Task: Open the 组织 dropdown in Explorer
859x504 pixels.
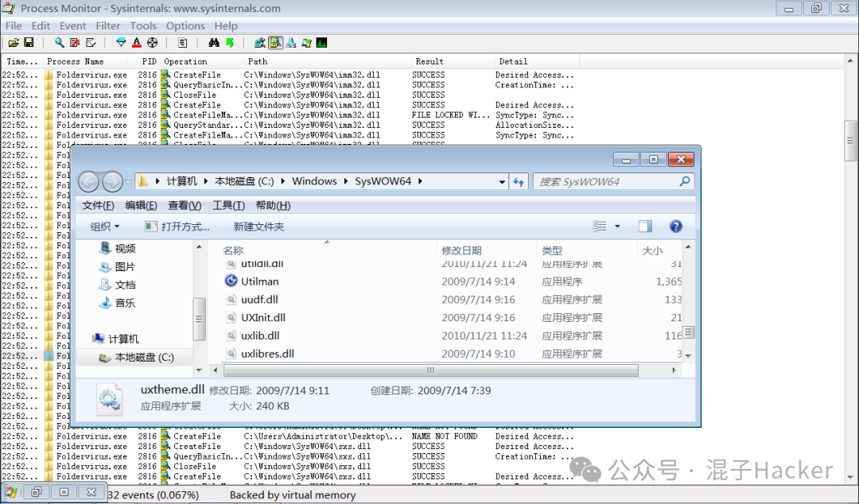Action: [x=104, y=226]
